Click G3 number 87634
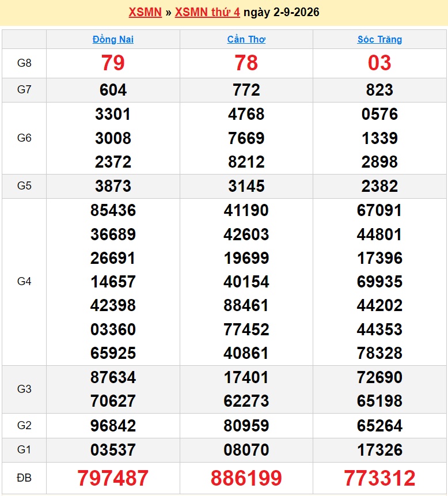The width and height of the screenshot is (448, 496). tap(113, 377)
